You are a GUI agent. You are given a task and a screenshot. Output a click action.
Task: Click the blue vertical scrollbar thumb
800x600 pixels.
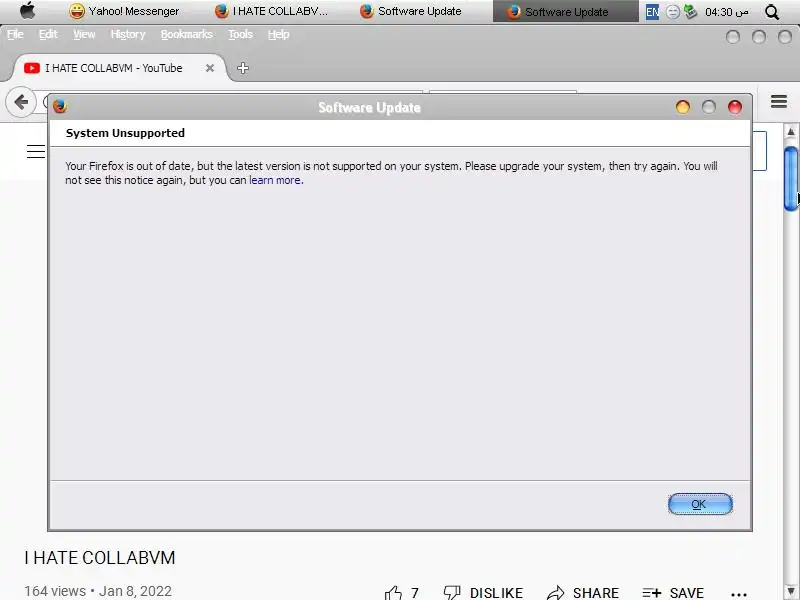pos(791,178)
